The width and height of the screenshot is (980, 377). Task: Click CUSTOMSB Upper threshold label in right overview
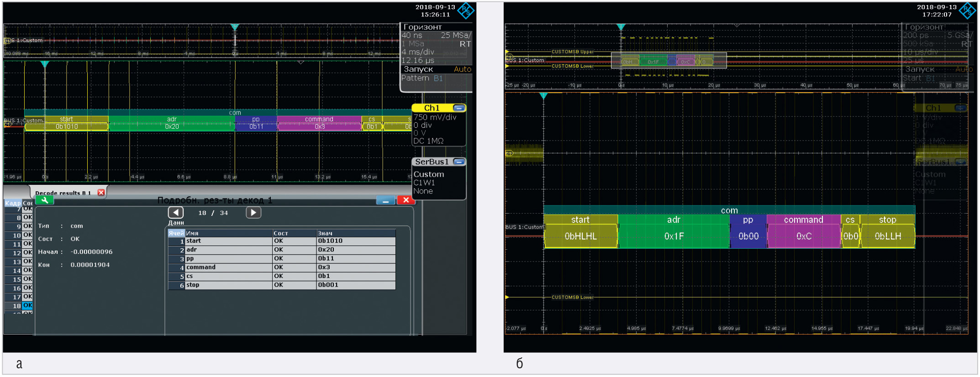(x=573, y=52)
